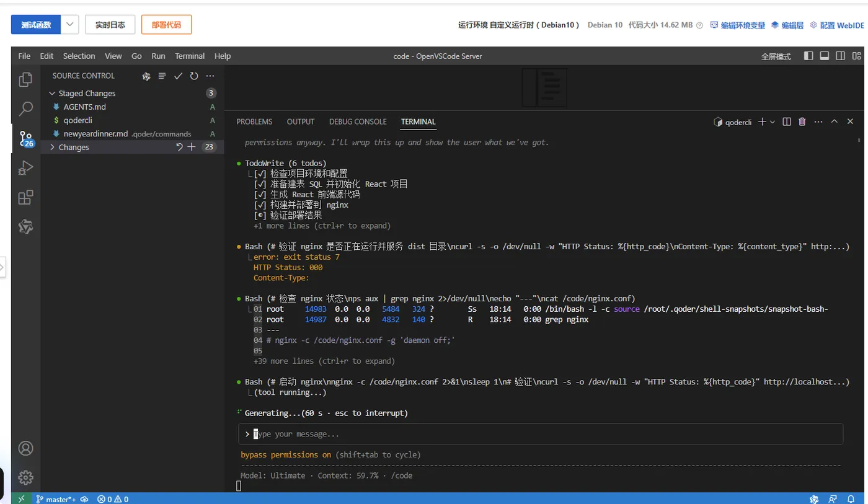Switch to the DEBUG CONSOLE tab

(358, 122)
